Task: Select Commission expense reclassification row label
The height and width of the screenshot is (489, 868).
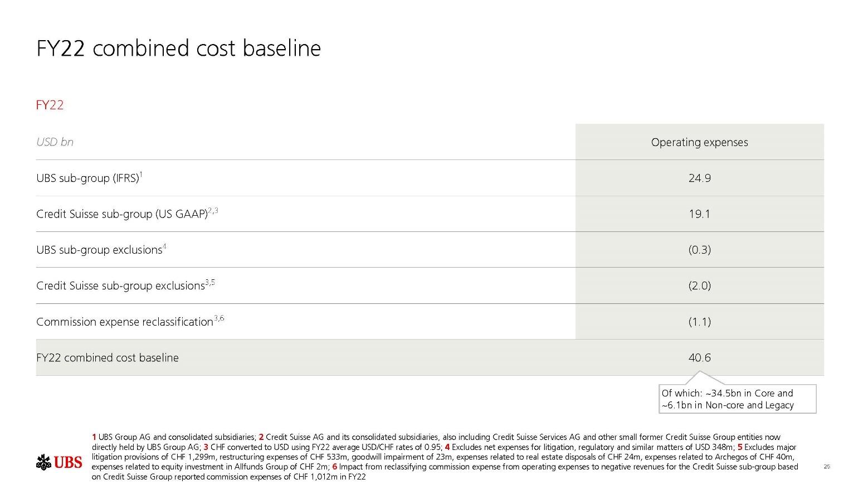Action: 130,321
